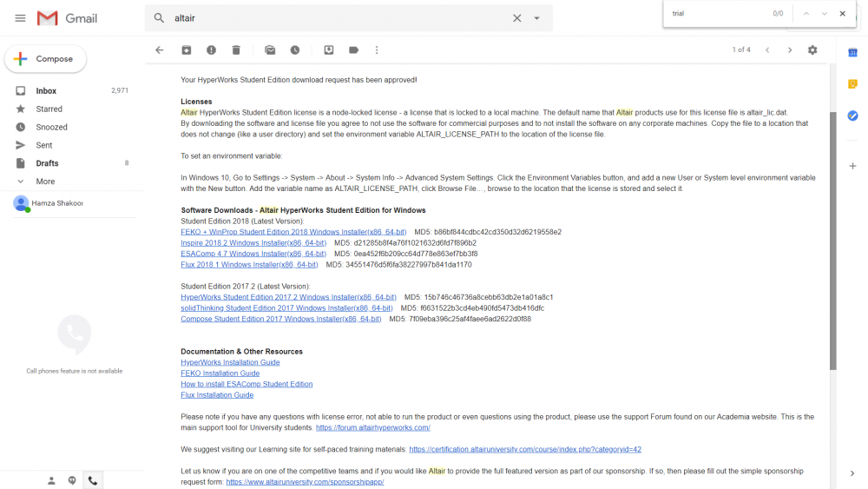The height and width of the screenshot is (489, 868).
Task: Download Compose Student Edition 2017 installer
Action: tap(280, 319)
